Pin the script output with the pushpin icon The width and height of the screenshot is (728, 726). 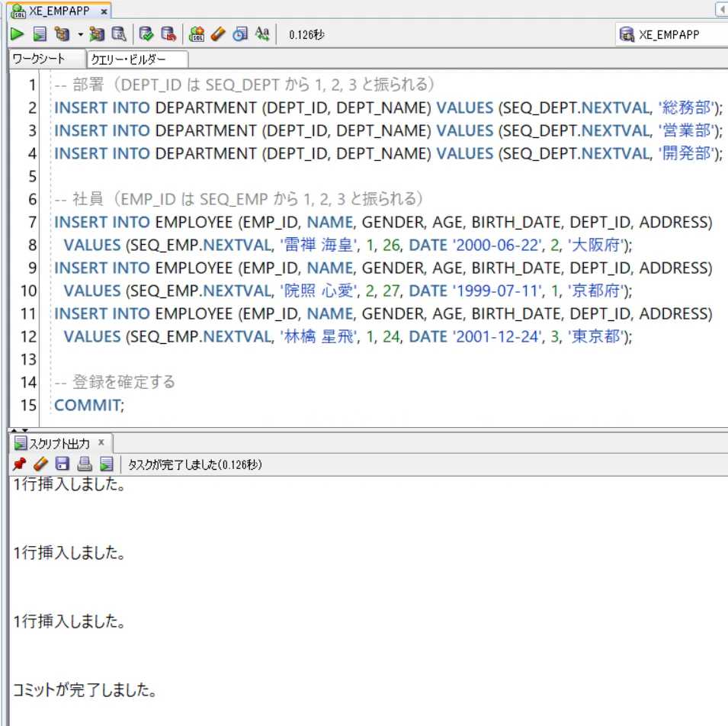point(20,464)
